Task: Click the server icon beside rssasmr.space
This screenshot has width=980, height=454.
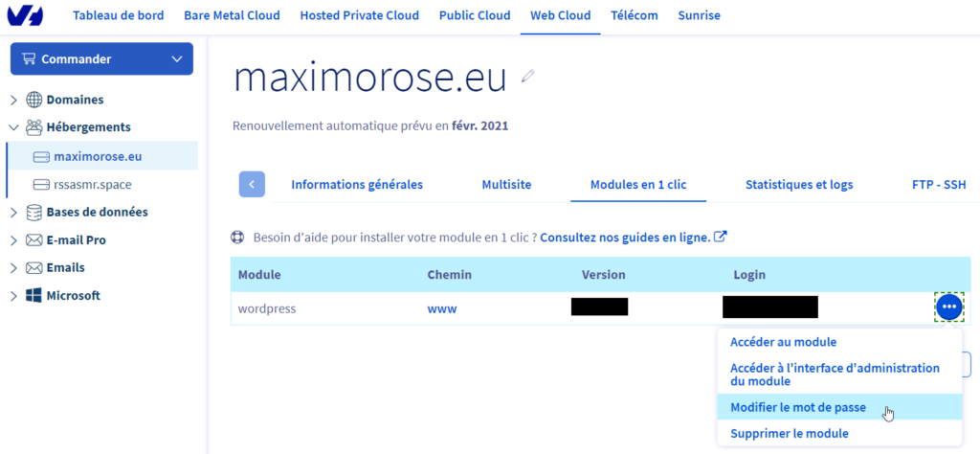Action: 41,185
